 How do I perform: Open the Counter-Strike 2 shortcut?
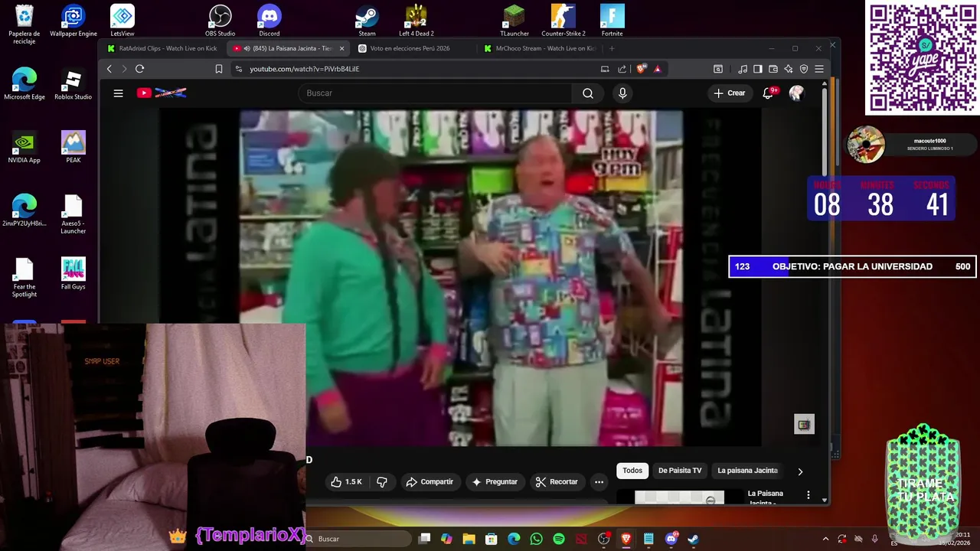click(x=563, y=21)
